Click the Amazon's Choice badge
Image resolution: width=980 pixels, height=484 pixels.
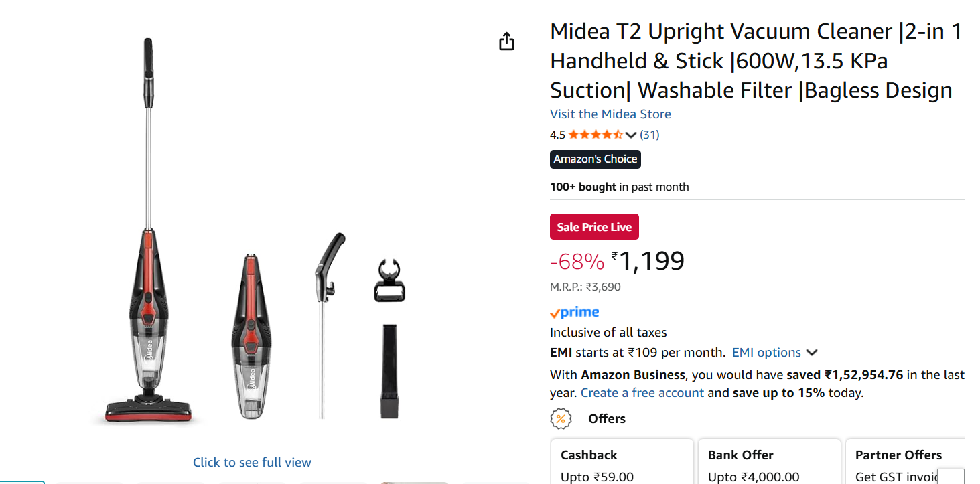595,159
